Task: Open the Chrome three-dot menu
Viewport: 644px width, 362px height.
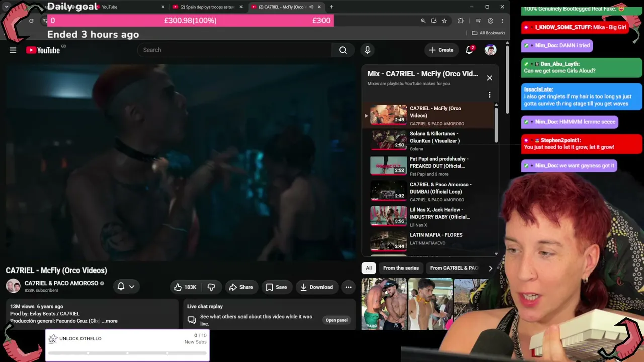Action: (x=502, y=21)
